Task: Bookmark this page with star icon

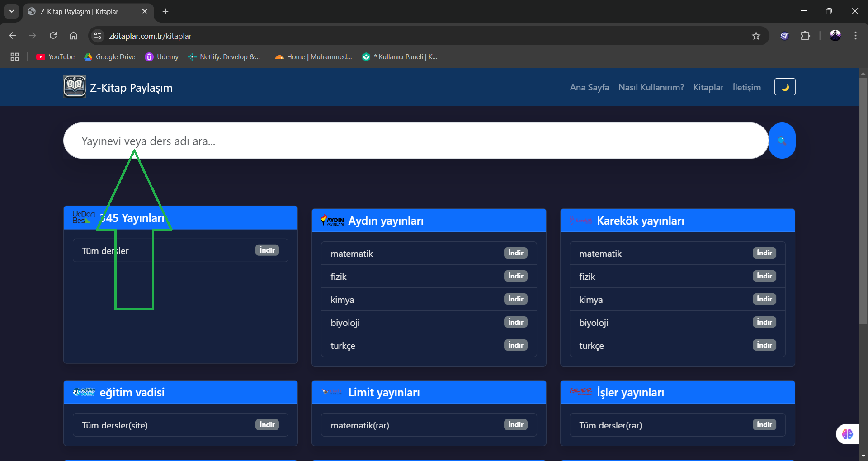Action: (x=756, y=36)
